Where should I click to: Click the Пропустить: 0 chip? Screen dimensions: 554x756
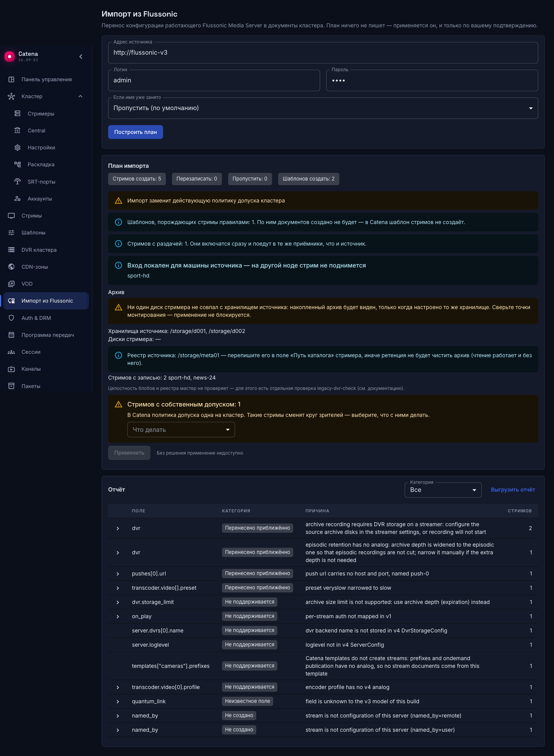point(250,179)
